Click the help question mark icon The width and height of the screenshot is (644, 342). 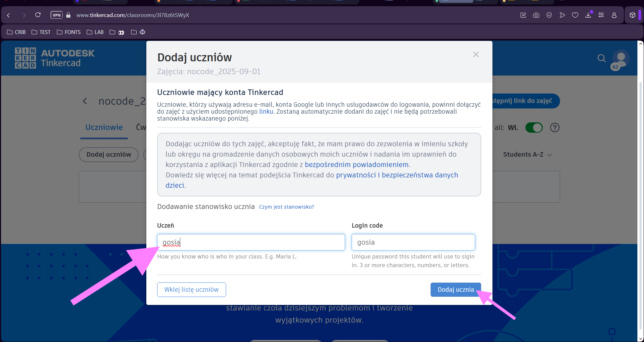click(x=555, y=128)
